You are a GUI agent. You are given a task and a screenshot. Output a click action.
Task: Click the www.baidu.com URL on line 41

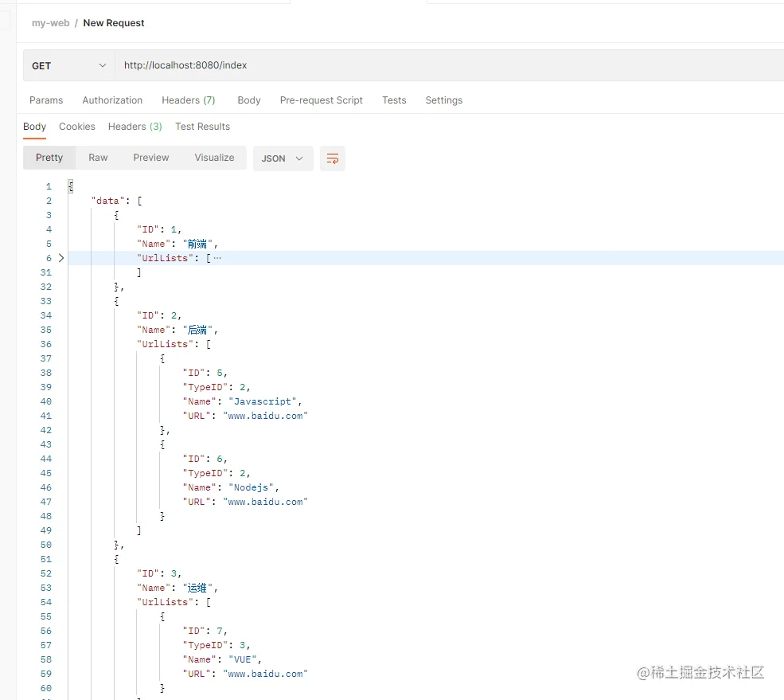[x=266, y=416]
